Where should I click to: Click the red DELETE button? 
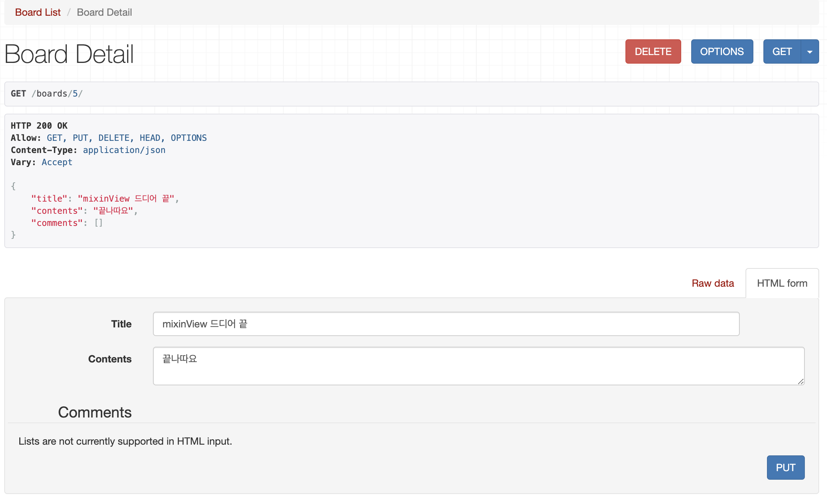point(653,51)
